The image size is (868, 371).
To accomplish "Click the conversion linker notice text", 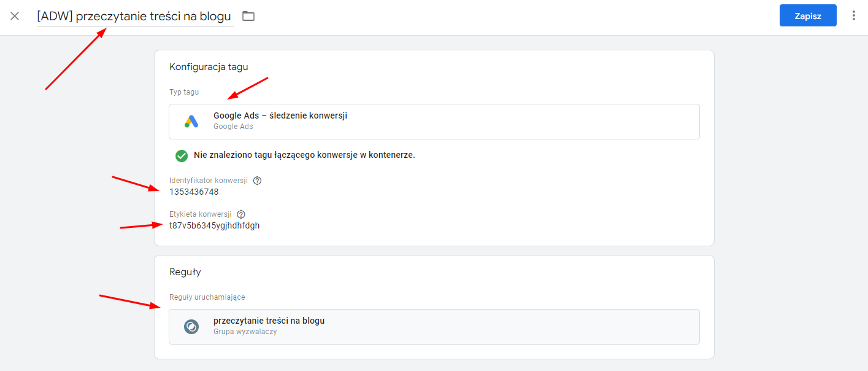I will [x=303, y=155].
